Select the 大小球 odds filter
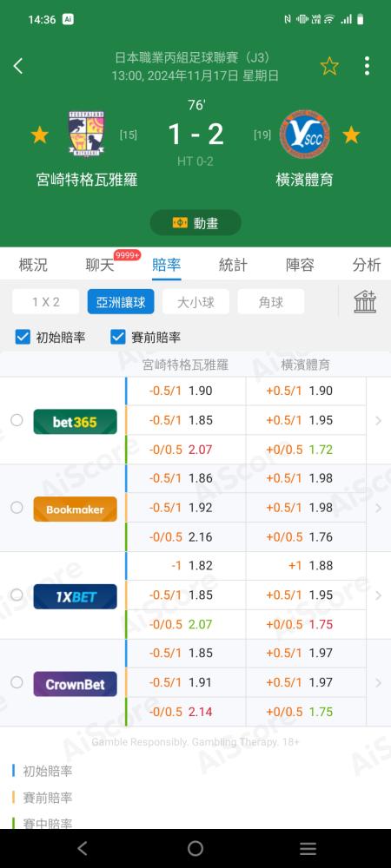The image size is (391, 868). pyautogui.click(x=195, y=302)
